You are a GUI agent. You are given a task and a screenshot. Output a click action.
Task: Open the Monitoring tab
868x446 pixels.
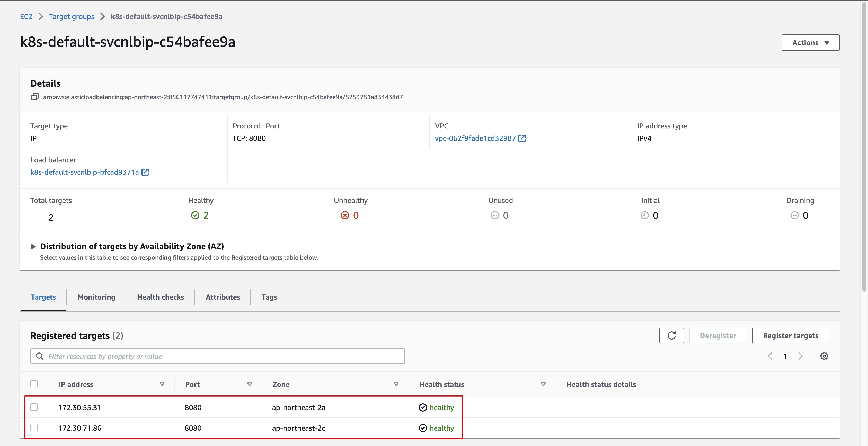point(96,297)
